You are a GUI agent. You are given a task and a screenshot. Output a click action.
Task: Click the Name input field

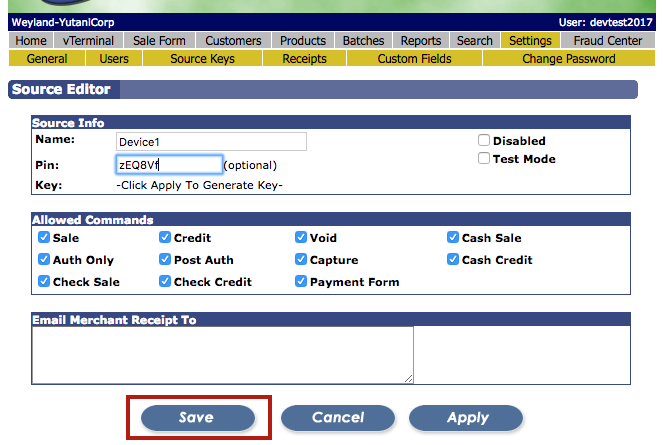click(x=210, y=142)
